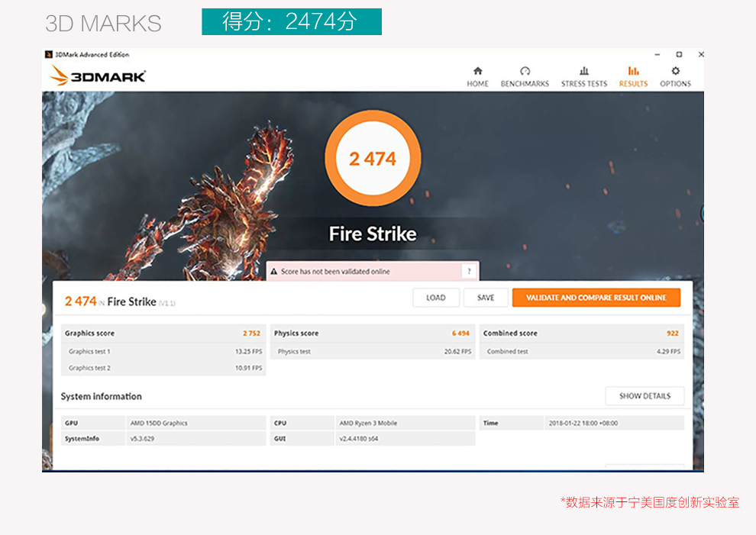Click the question mark help button
The width and height of the screenshot is (756, 535).
point(469,272)
